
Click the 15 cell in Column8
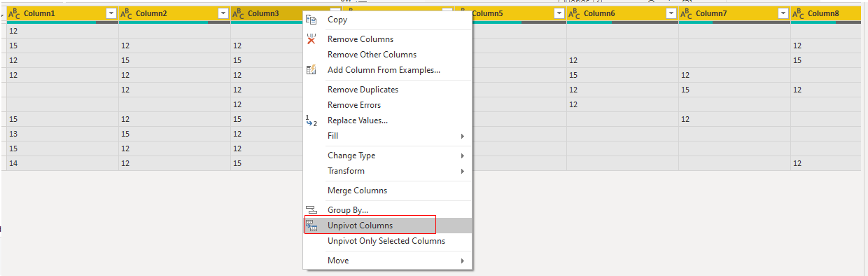(x=826, y=60)
